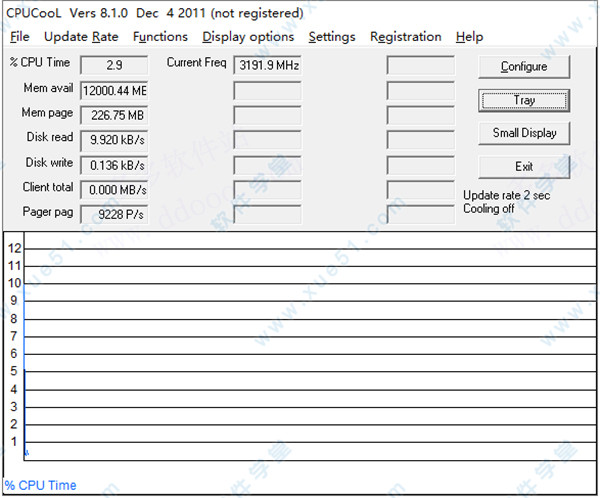Open the Functions menu
Viewport: 600px width, 498px height.
pyautogui.click(x=160, y=37)
